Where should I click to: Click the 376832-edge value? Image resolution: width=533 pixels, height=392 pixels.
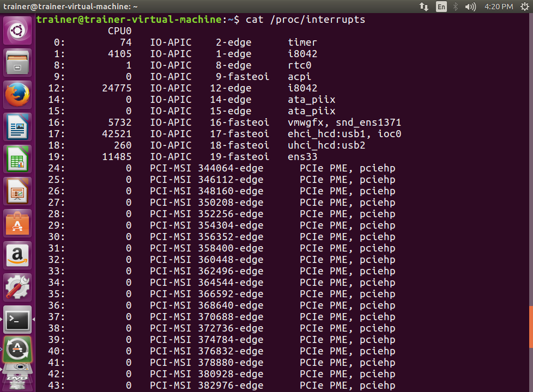[231, 351]
